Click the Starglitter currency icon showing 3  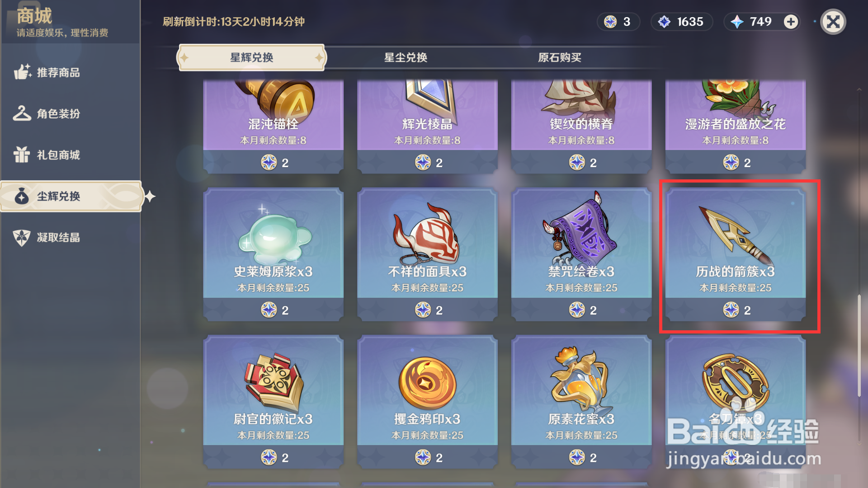click(610, 22)
